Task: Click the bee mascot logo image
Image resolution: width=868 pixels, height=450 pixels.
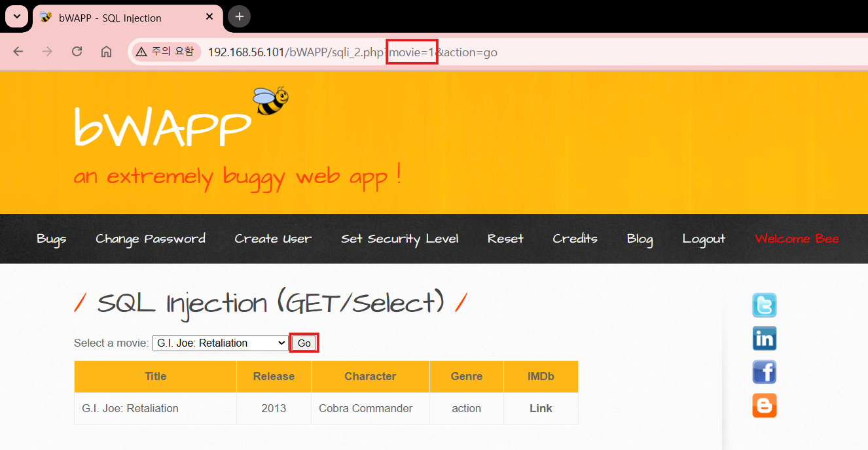Action: [x=270, y=101]
